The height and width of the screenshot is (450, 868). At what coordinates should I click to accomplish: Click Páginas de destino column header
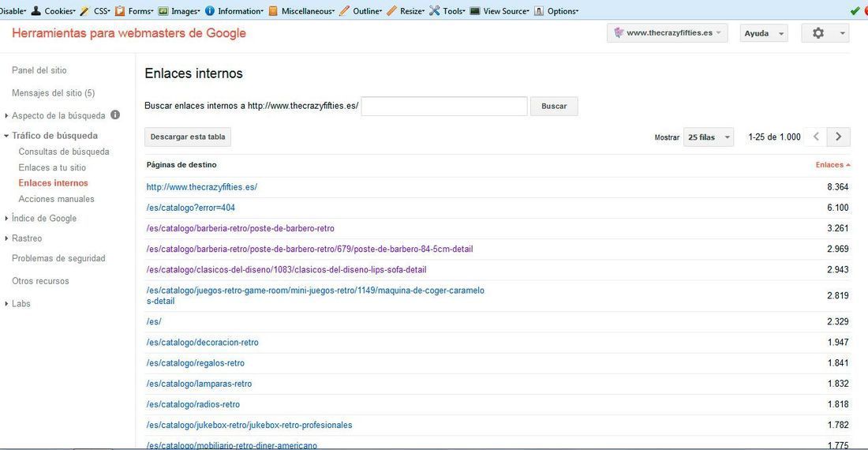(181, 164)
